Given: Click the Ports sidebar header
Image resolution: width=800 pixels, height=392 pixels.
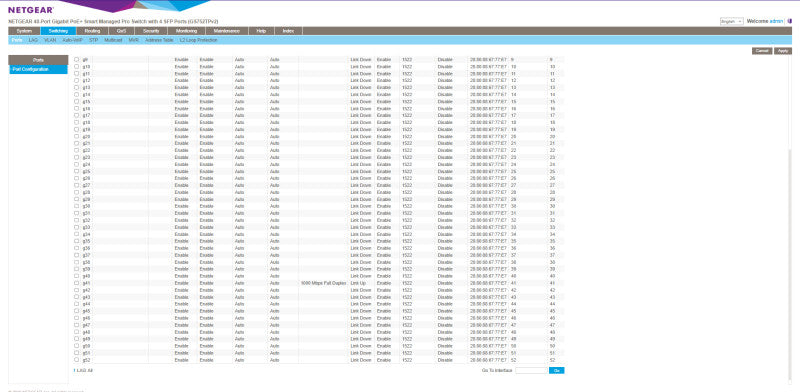Looking at the screenshot, I should (38, 60).
